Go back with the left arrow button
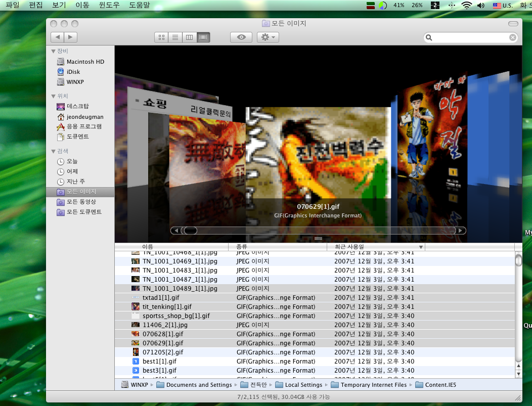532x406 pixels. [57, 37]
